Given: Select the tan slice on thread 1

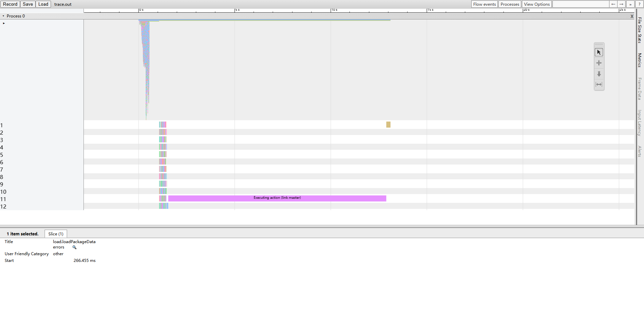Looking at the screenshot, I should click(x=388, y=125).
